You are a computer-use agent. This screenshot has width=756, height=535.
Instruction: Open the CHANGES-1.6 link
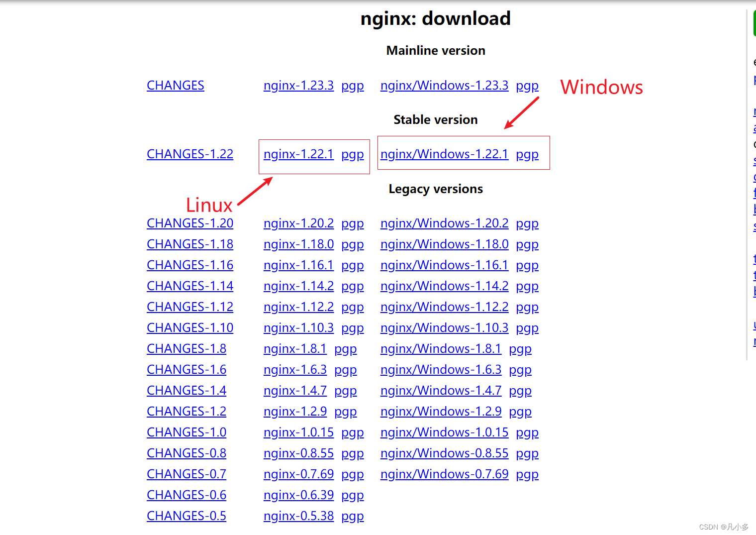(x=187, y=370)
